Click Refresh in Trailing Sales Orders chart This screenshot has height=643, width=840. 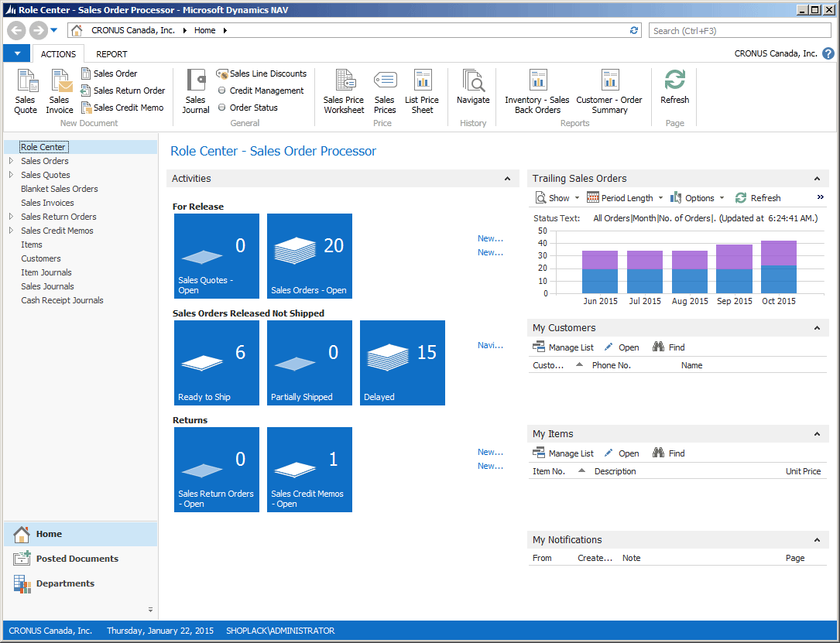tap(758, 198)
